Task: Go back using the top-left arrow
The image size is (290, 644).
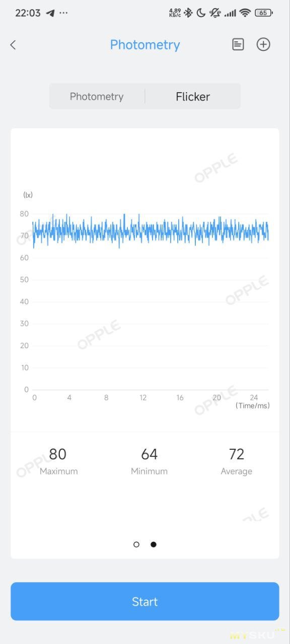Action: pyautogui.click(x=13, y=45)
